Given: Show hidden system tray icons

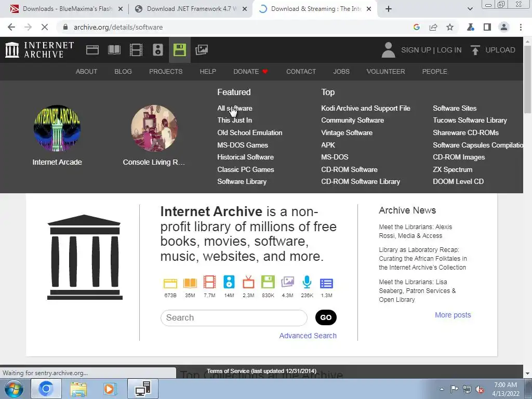Looking at the screenshot, I should tap(442, 389).
